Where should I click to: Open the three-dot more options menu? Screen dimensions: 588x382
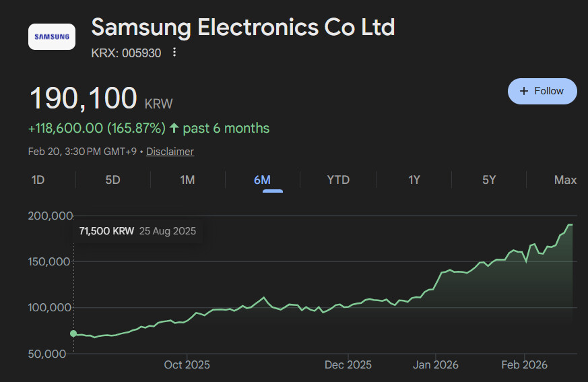click(174, 53)
